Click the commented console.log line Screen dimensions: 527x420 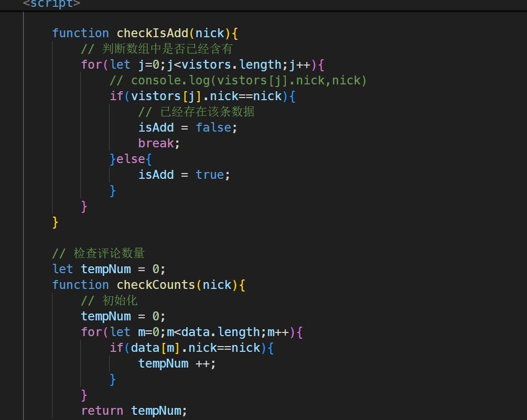[x=238, y=80]
